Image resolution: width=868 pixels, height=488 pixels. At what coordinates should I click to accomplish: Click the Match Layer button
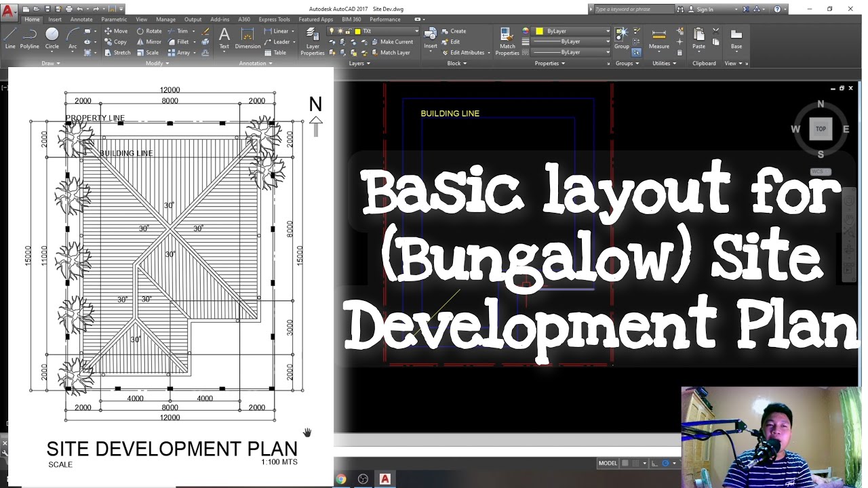tap(390, 53)
